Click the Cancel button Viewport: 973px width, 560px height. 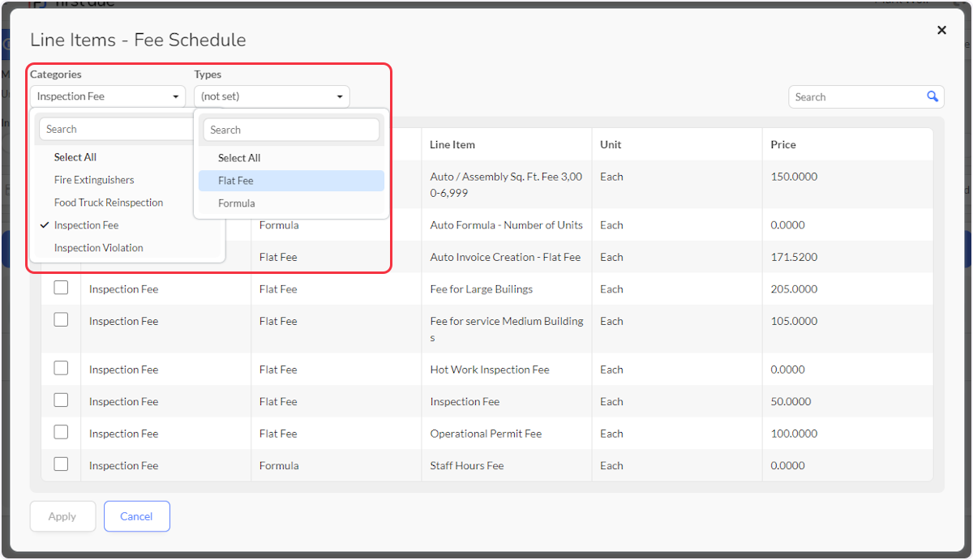pyautogui.click(x=136, y=516)
